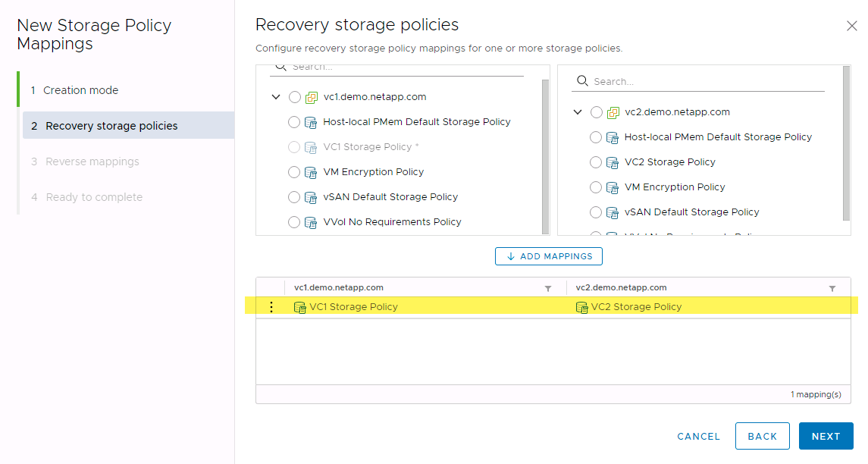868x464 pixels.
Task: Click the right panel Search field
Action: [705, 81]
